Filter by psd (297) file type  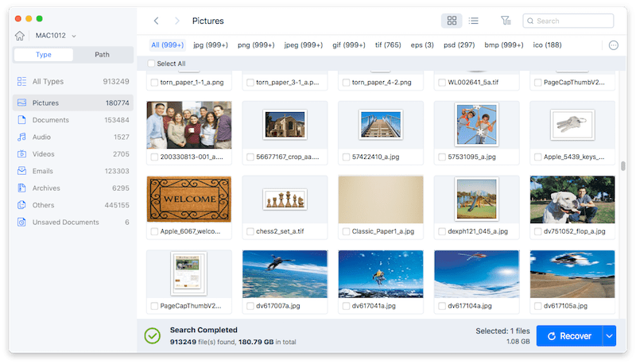point(460,45)
